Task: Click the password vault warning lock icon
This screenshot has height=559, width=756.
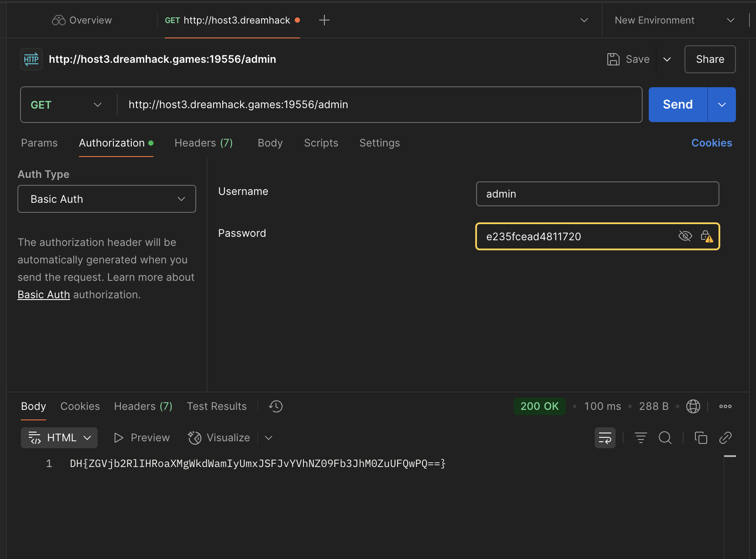Action: click(x=707, y=236)
